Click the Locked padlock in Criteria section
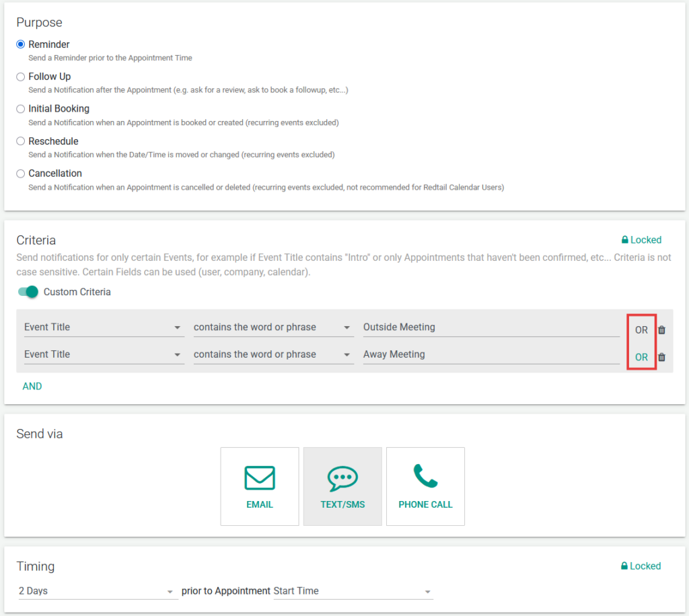Viewport: 689px width, 616px height. tap(625, 240)
